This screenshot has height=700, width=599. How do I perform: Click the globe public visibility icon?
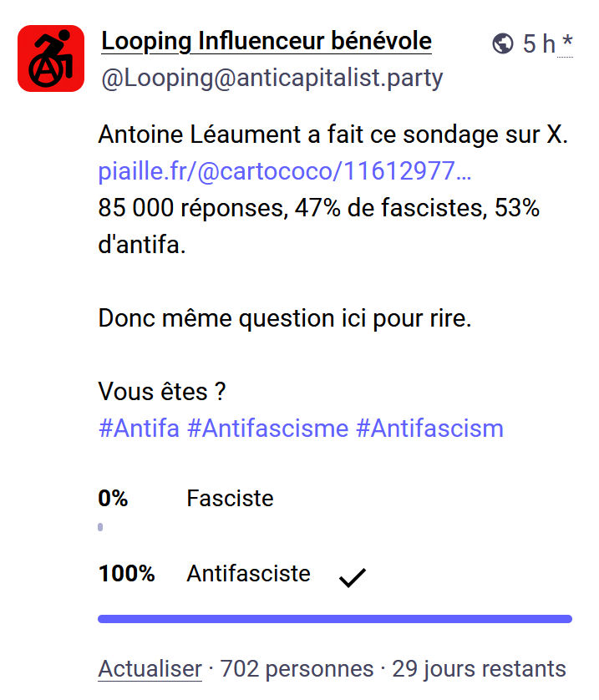coord(503,43)
